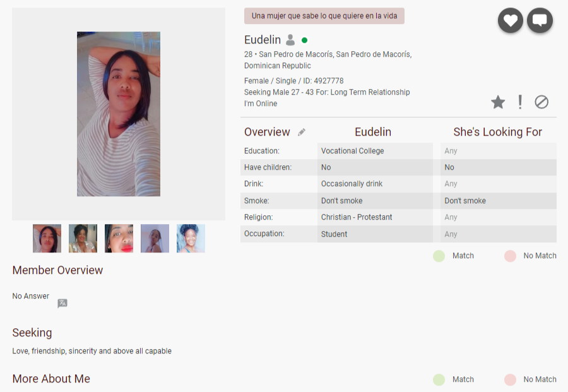This screenshot has height=392, width=568.
Task: Click the heart icon to show interest
Action: tap(511, 20)
